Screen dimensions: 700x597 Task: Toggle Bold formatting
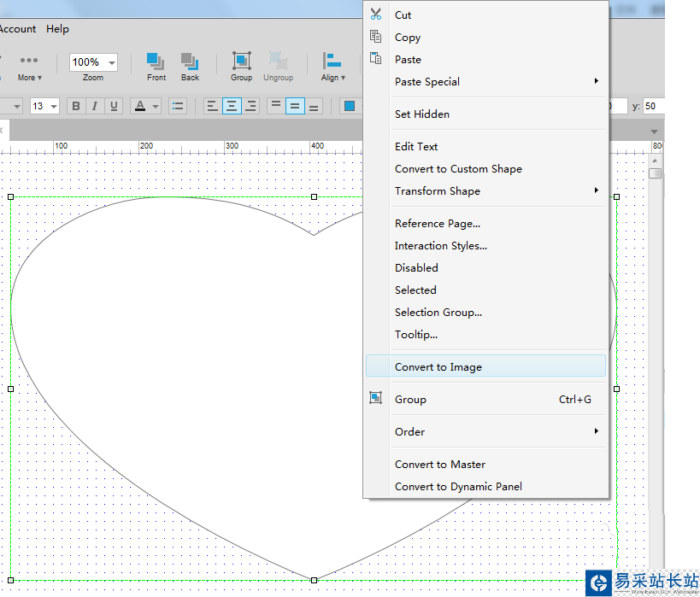[x=76, y=106]
